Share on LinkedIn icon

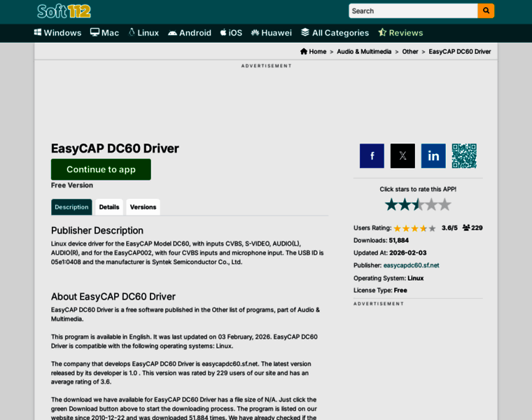pos(433,155)
